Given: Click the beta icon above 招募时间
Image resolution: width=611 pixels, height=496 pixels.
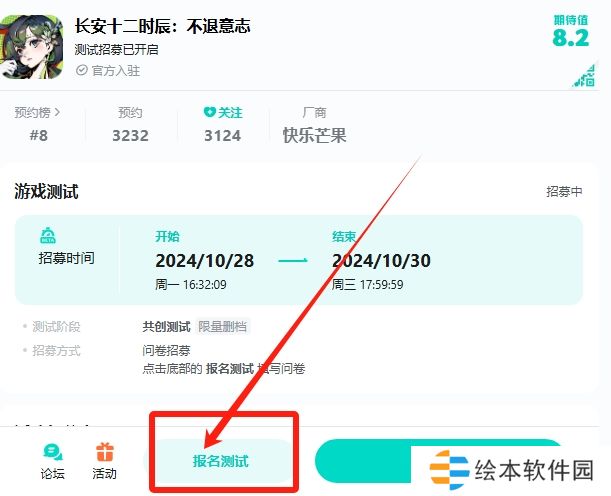Looking at the screenshot, I should click(x=47, y=236).
